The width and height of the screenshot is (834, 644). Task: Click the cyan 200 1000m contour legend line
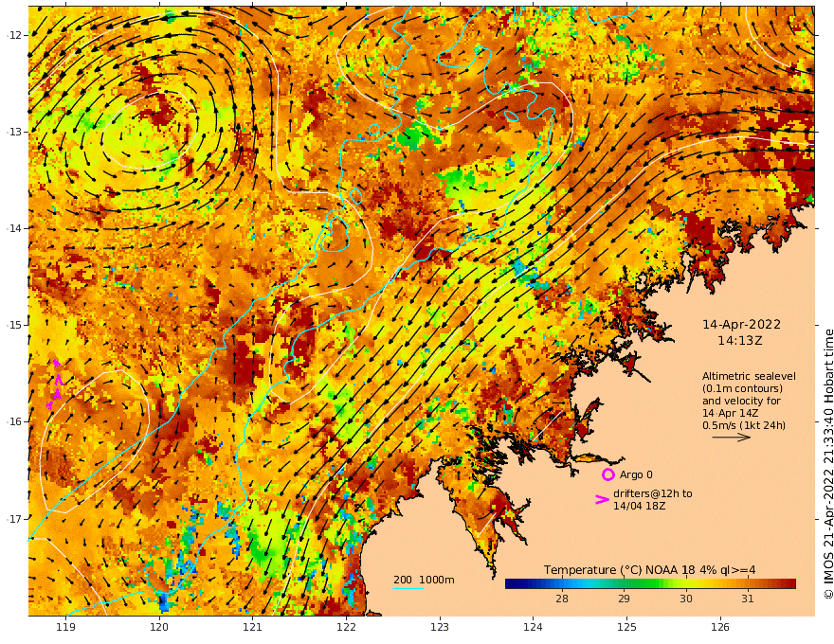click(x=408, y=588)
